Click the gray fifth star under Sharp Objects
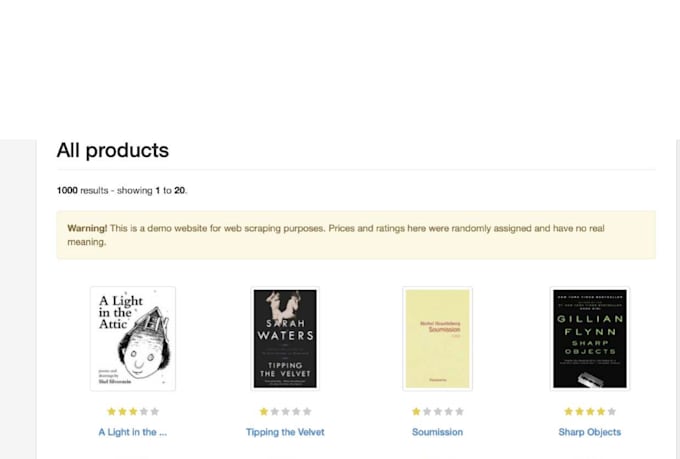Viewport: 680px width, 459px height. point(611,411)
